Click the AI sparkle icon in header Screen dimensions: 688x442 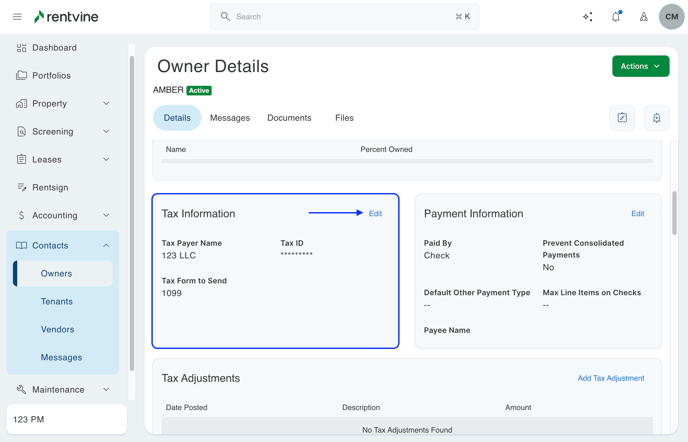point(588,17)
